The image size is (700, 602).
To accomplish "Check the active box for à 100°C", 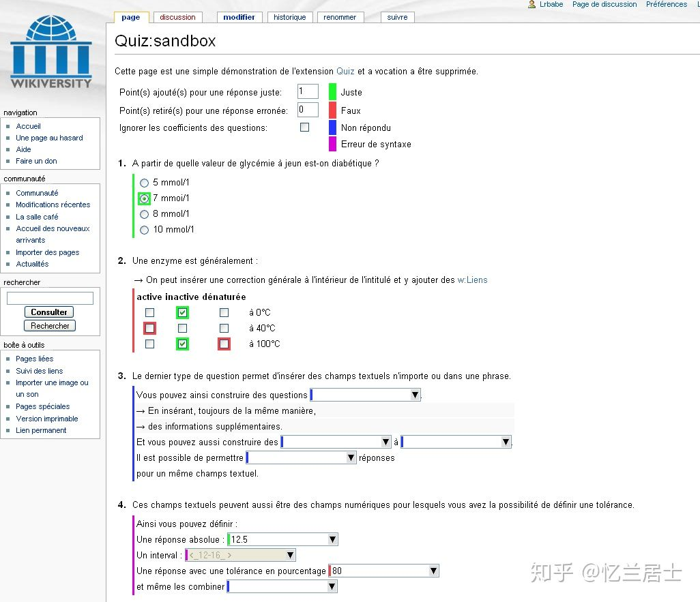I will tap(150, 344).
